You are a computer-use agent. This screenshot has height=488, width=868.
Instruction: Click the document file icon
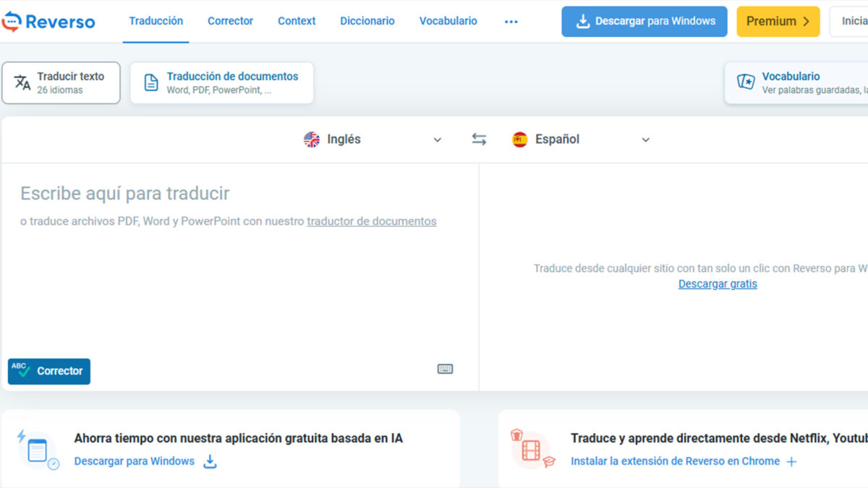151,82
